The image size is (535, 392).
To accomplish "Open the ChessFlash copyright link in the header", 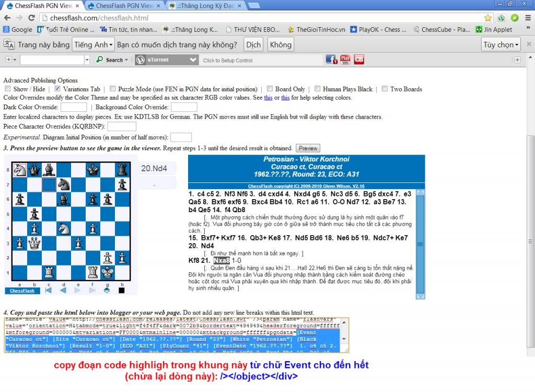I will (306, 186).
